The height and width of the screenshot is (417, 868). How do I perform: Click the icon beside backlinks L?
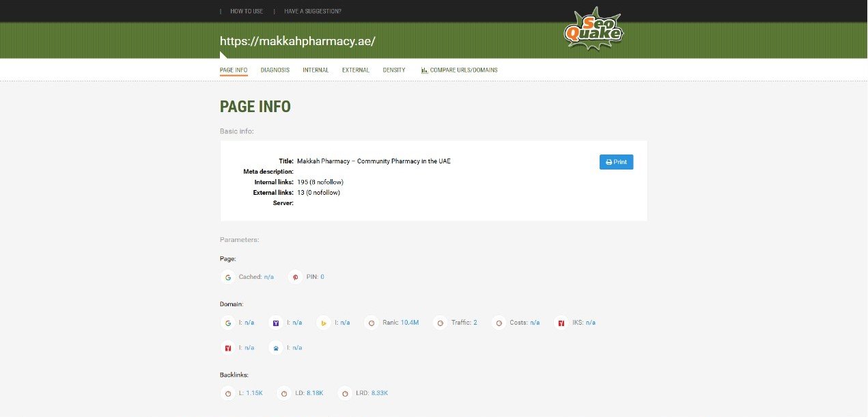pos(228,394)
